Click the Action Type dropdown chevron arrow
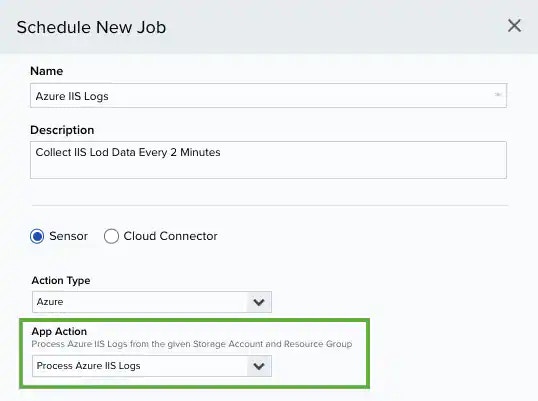 [x=259, y=302]
